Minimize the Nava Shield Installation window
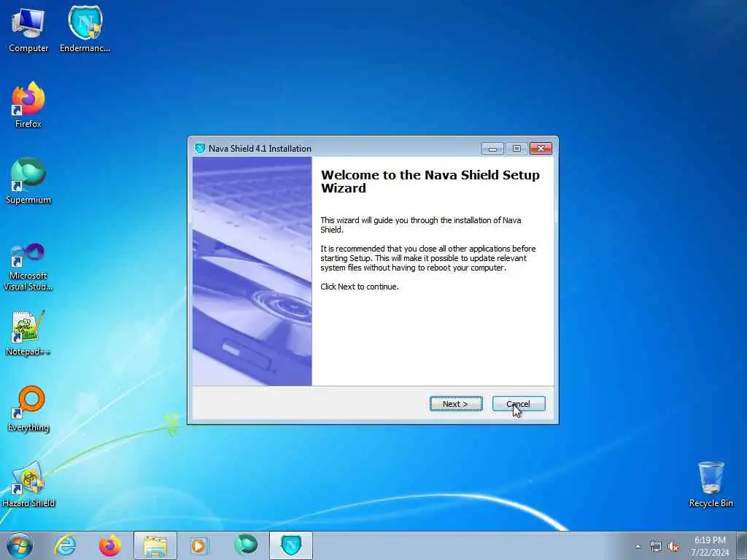The image size is (747, 560). tap(492, 149)
